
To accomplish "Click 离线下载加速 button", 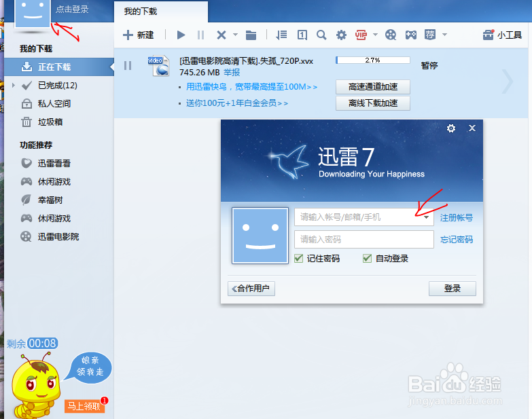I will click(373, 103).
